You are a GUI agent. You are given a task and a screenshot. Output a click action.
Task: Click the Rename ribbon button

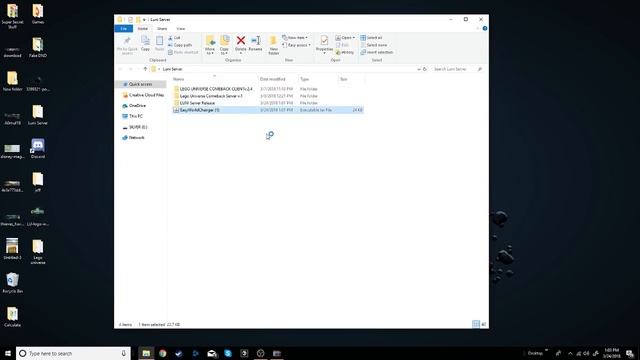(256, 43)
